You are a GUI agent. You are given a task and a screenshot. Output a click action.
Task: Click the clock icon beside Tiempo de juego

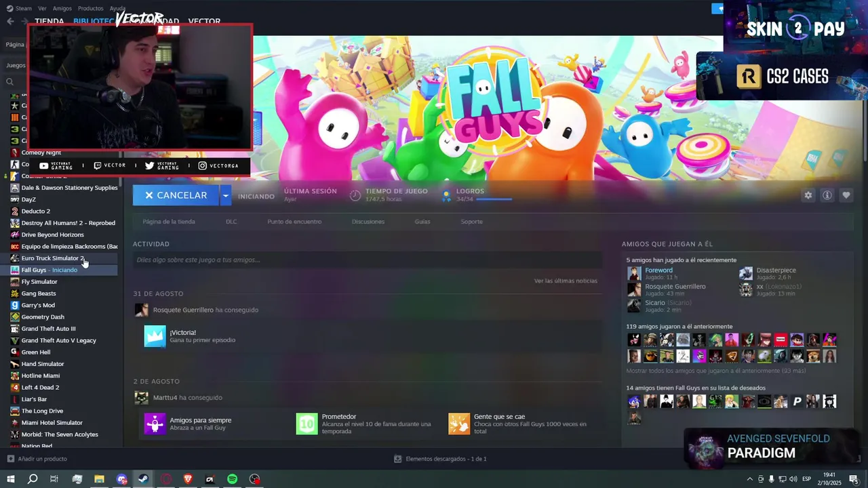pos(355,195)
